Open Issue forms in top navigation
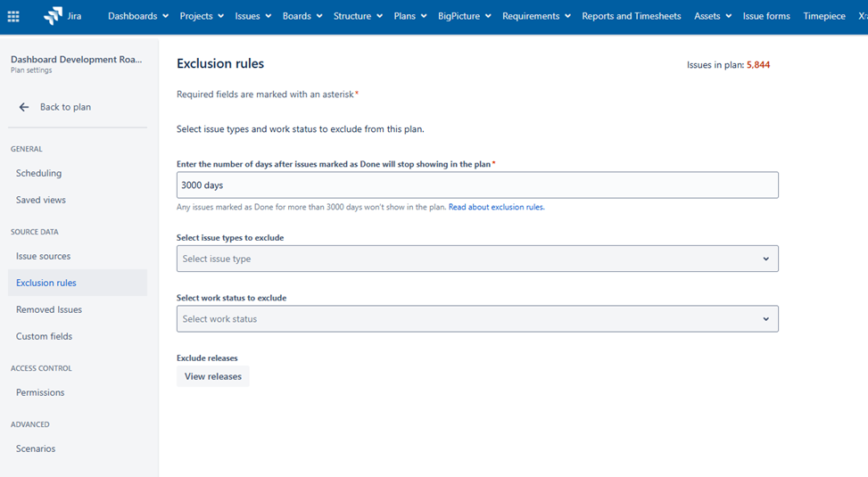The width and height of the screenshot is (868, 477). click(x=766, y=16)
